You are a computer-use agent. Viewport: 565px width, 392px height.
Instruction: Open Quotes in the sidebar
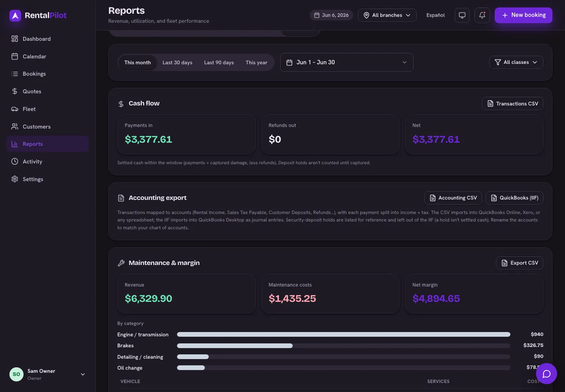pos(47,91)
